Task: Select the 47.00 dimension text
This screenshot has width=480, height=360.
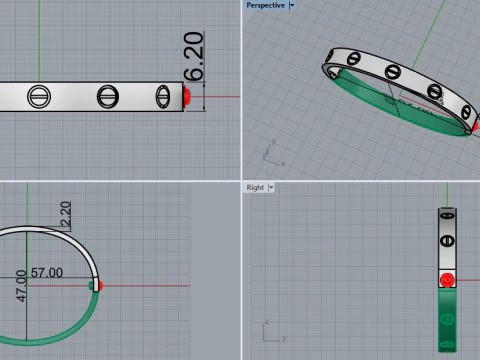Action: click(21, 286)
